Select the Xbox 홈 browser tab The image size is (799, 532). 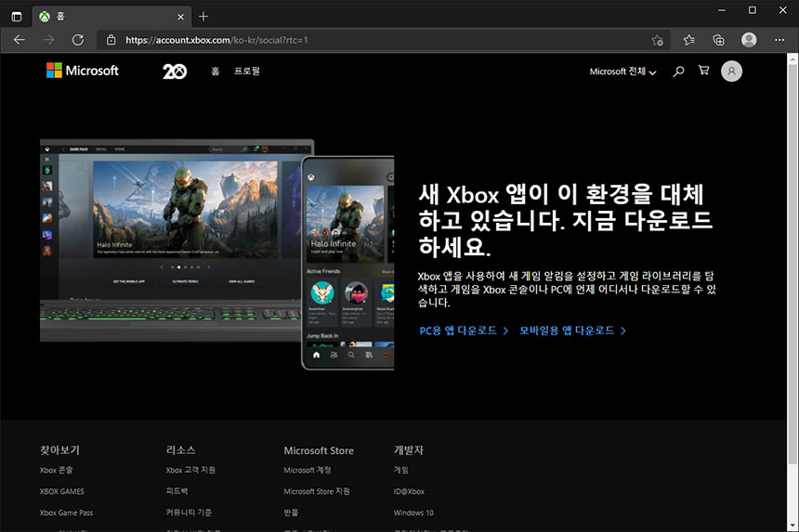pos(111,17)
